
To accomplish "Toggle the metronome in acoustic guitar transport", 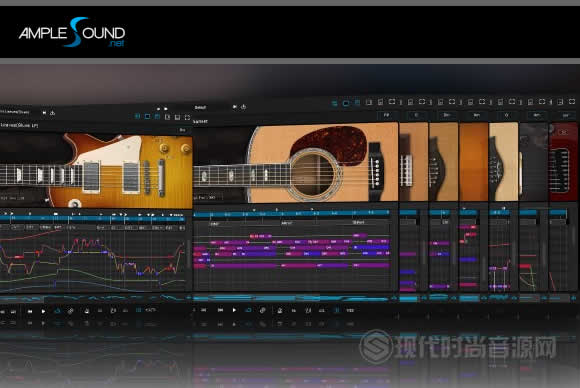I will 280,310.
